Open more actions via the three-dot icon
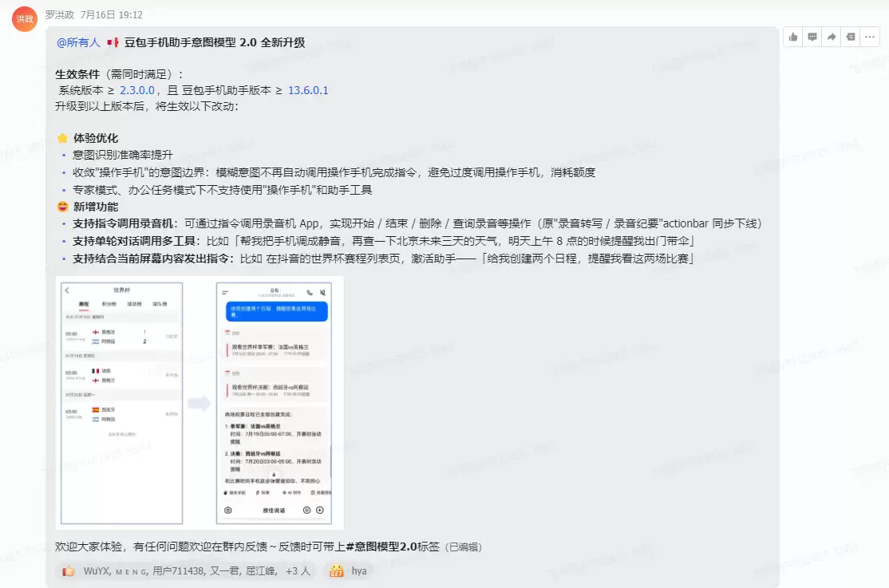This screenshot has height=588, width=889. [x=870, y=37]
